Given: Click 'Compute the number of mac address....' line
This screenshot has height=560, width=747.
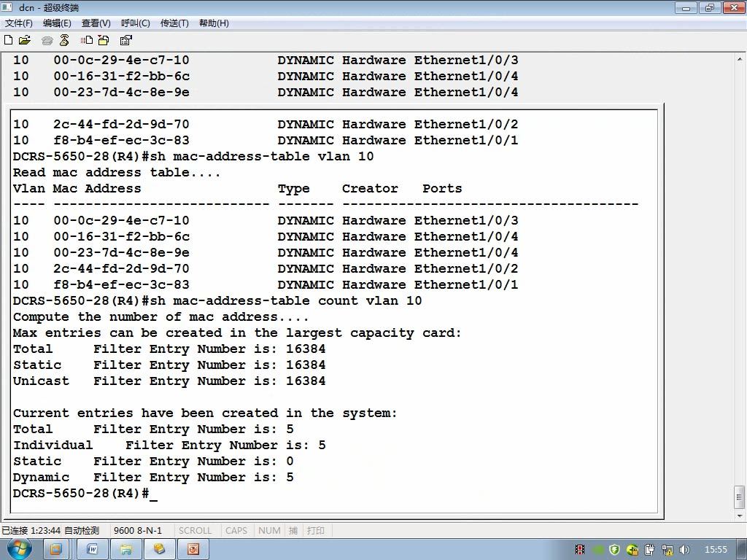Looking at the screenshot, I should 161,317.
